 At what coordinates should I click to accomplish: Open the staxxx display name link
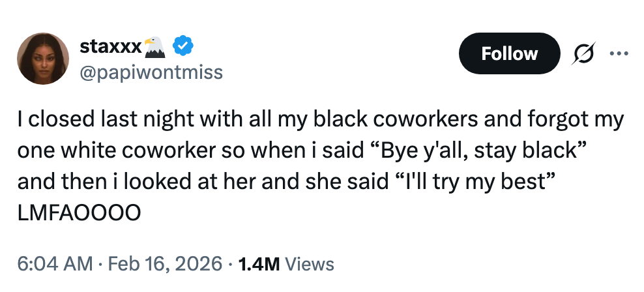point(110,47)
